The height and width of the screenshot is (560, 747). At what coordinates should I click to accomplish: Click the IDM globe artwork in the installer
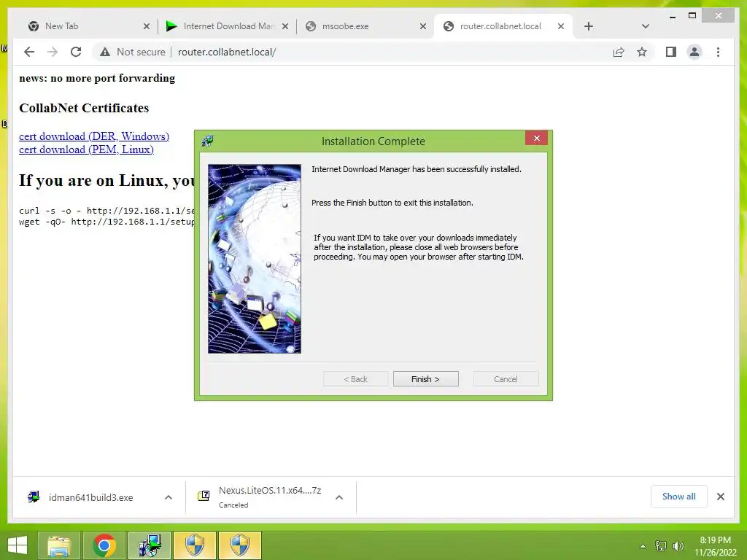click(x=255, y=259)
